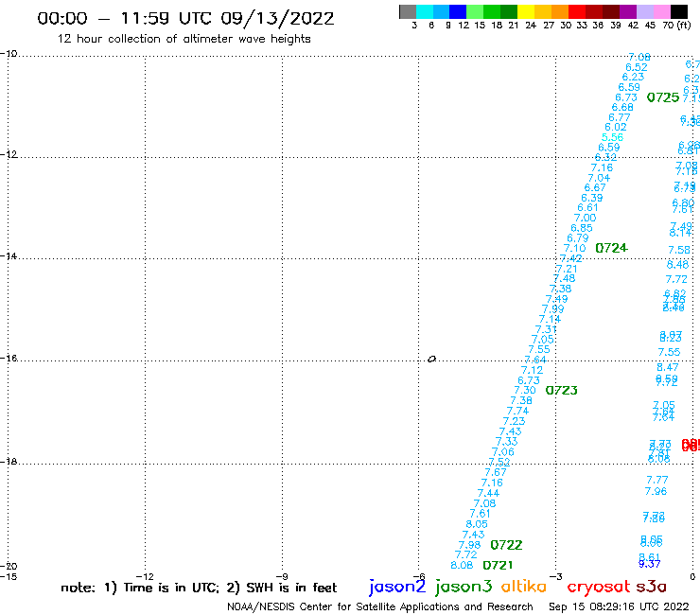The height and width of the screenshot is (615, 700).
Task: Click the wave height value '7.52'
Action: 499,463
